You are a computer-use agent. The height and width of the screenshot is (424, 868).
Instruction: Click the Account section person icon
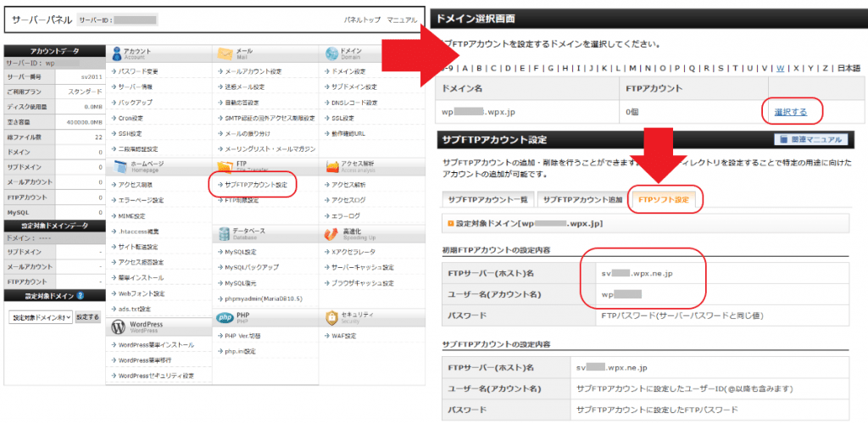115,53
